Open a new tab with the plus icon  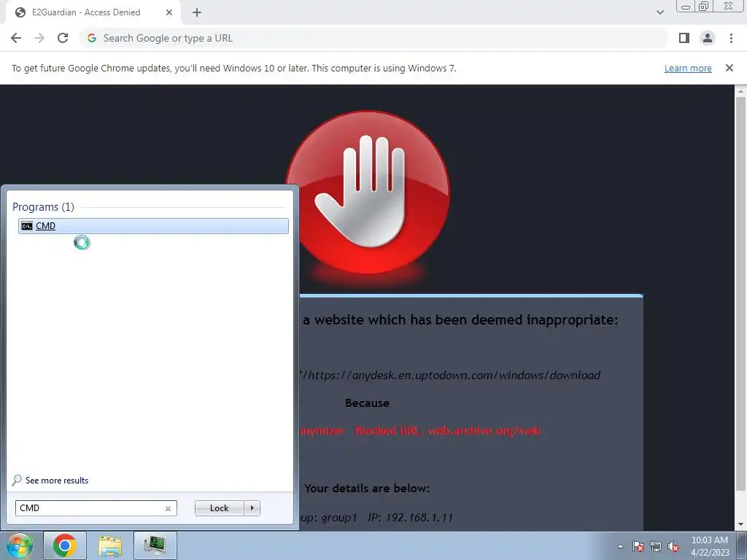tap(197, 12)
